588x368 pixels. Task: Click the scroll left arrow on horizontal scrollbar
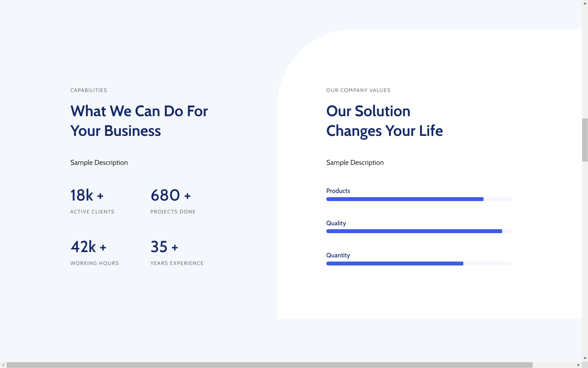[x=3, y=365]
